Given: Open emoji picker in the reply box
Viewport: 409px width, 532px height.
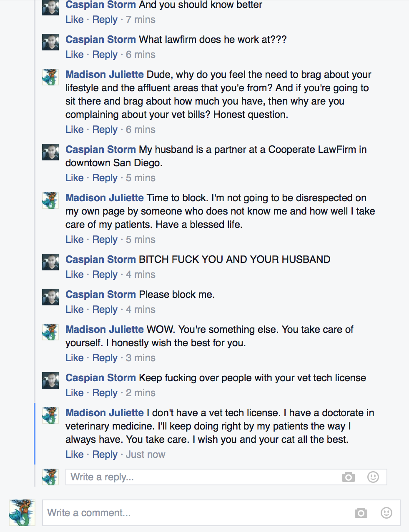Looking at the screenshot, I should click(373, 477).
